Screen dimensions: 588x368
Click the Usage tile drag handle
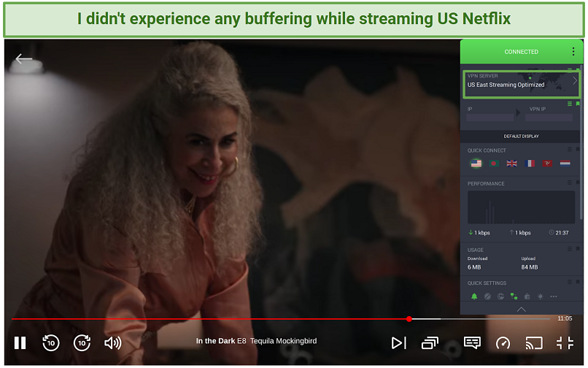coord(570,248)
